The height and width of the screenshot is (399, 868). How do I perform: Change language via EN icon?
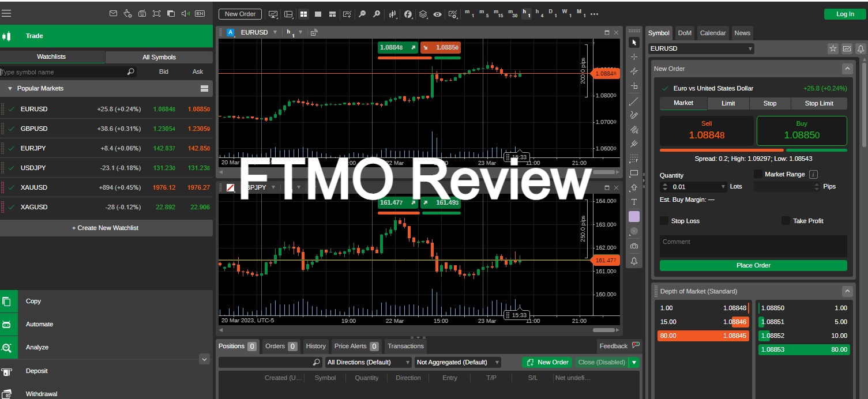(x=200, y=13)
